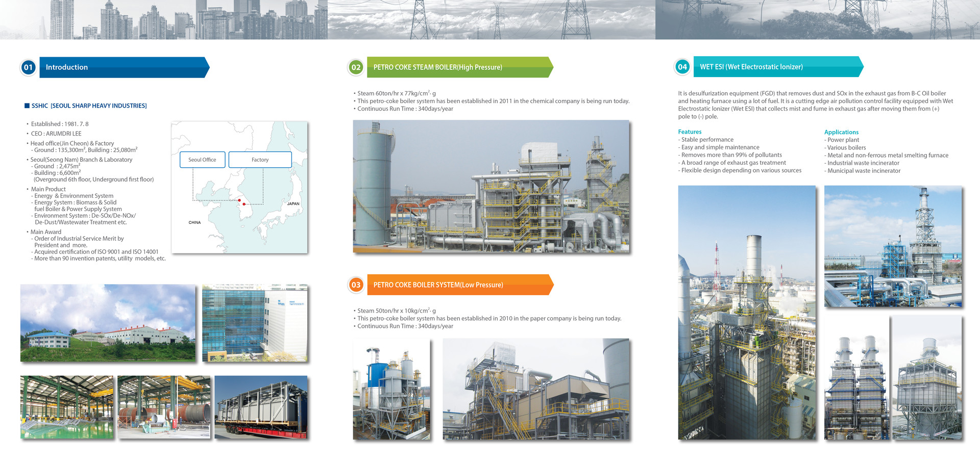Viewport: 980px width, 463px height.
Task: Click the 'Applications' heading
Action: tap(842, 132)
